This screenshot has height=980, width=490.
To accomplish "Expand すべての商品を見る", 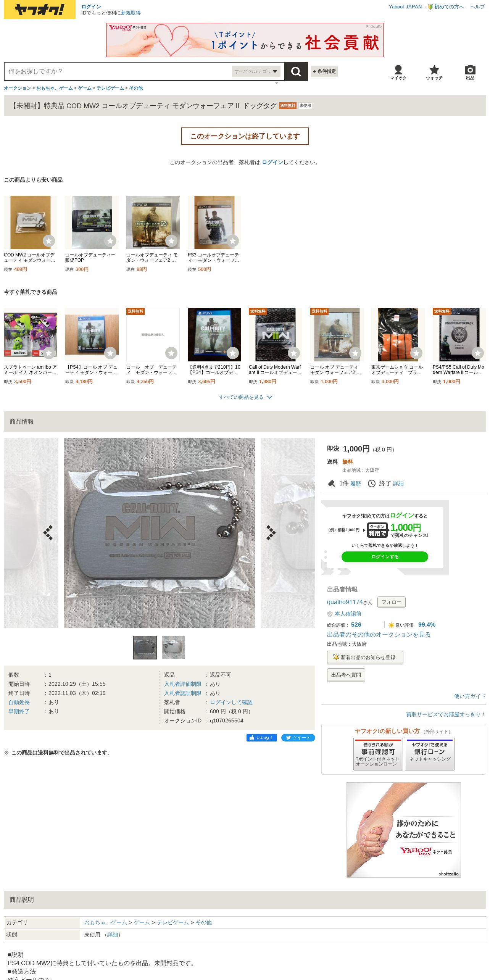I will pos(245,397).
